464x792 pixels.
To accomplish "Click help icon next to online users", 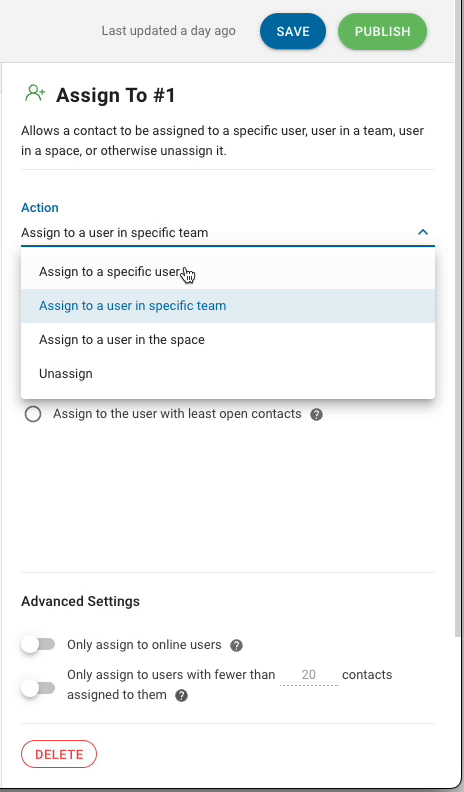I will point(236,646).
